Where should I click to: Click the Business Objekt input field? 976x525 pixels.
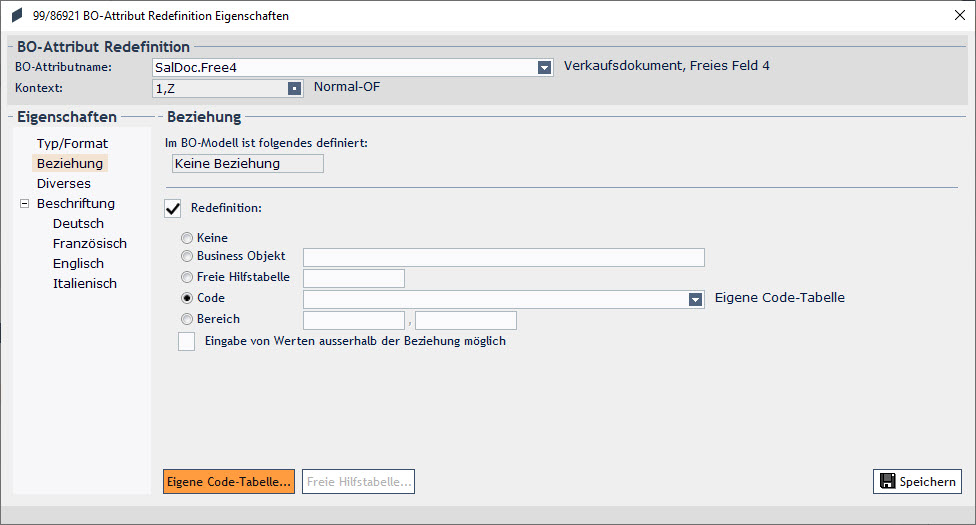point(504,257)
